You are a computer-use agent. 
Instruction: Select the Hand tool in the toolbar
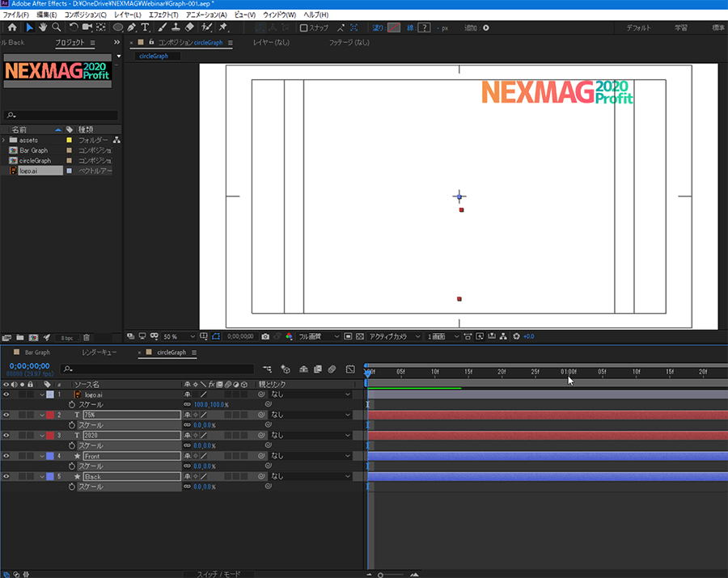click(42, 27)
